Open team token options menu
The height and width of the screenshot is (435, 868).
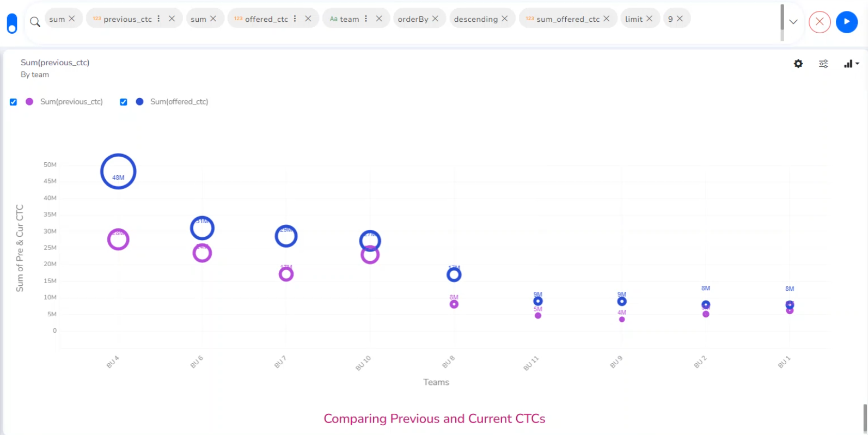point(366,19)
